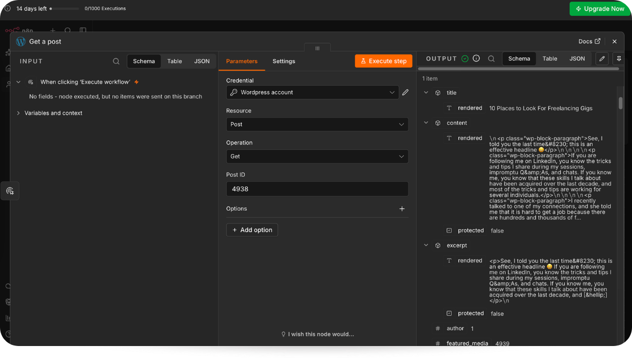Image resolution: width=632 pixels, height=364 pixels.
Task: Click the output info icon
Action: coord(476,58)
